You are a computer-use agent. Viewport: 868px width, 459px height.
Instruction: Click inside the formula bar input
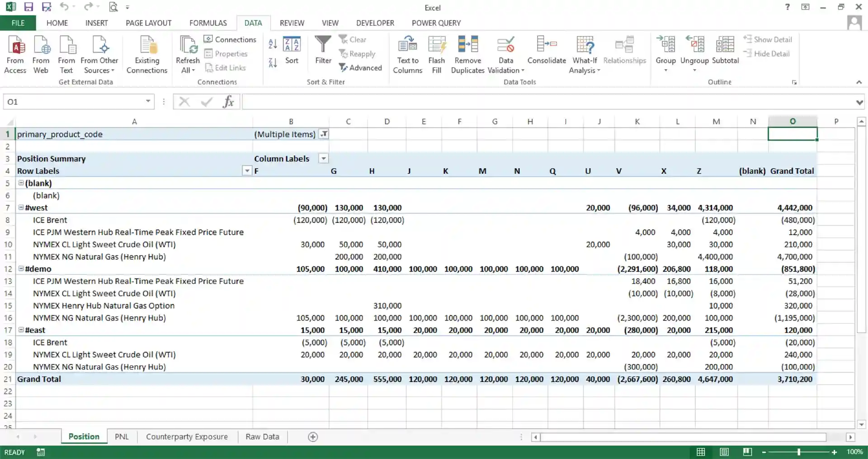click(x=548, y=102)
